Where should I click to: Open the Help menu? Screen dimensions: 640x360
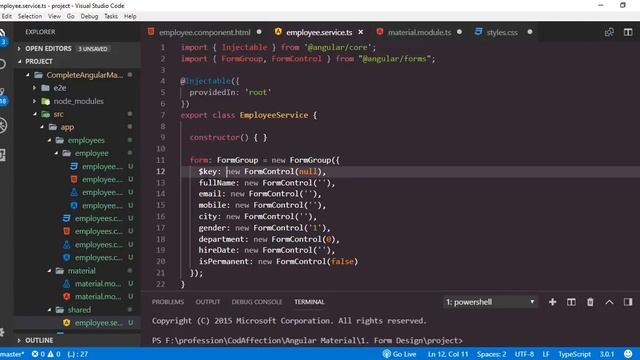click(130, 16)
